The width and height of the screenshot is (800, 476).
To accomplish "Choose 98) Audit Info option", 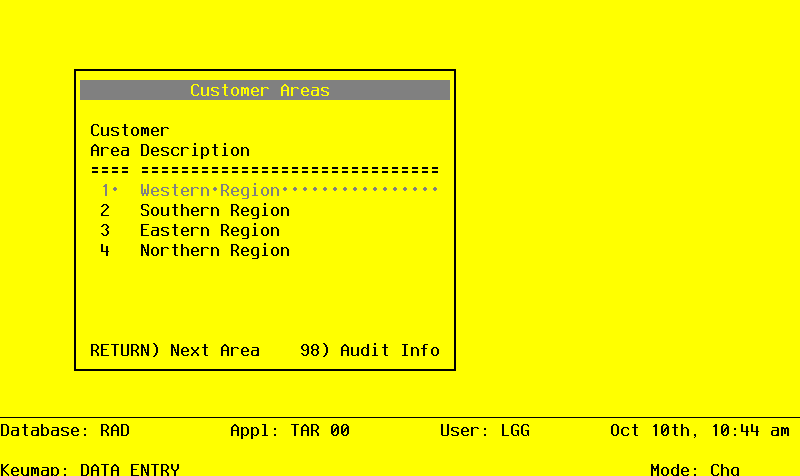I will coord(370,350).
